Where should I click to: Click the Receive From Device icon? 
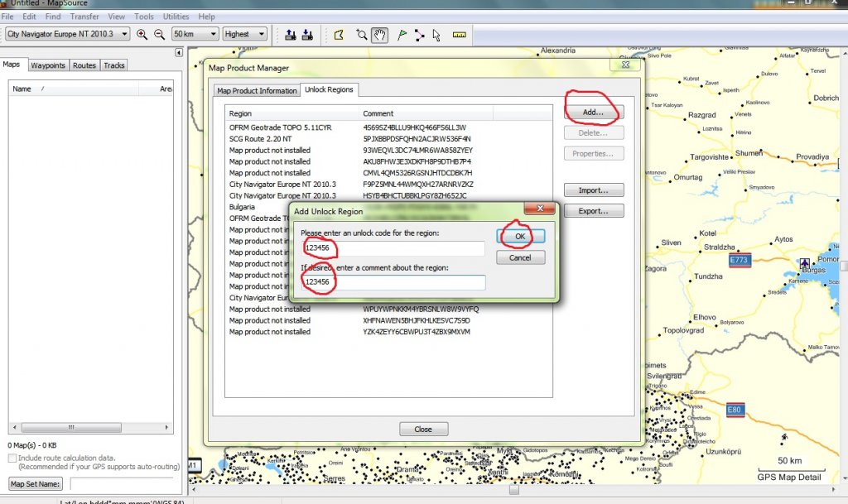(x=307, y=35)
